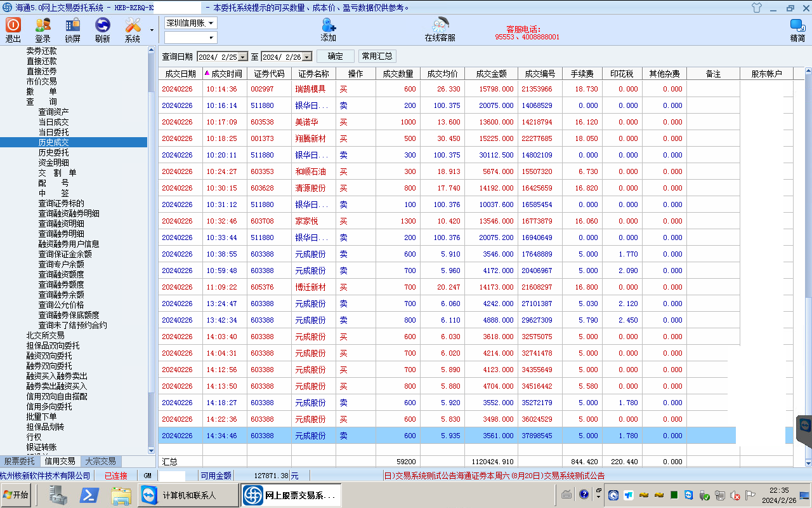Open the start date 2024/2/25 dropdown
Image resolution: width=812 pixels, height=508 pixels.
tap(242, 57)
